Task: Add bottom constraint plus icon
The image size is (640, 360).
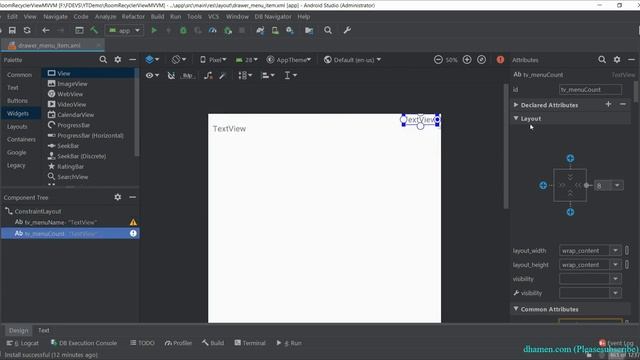Action: (570, 212)
